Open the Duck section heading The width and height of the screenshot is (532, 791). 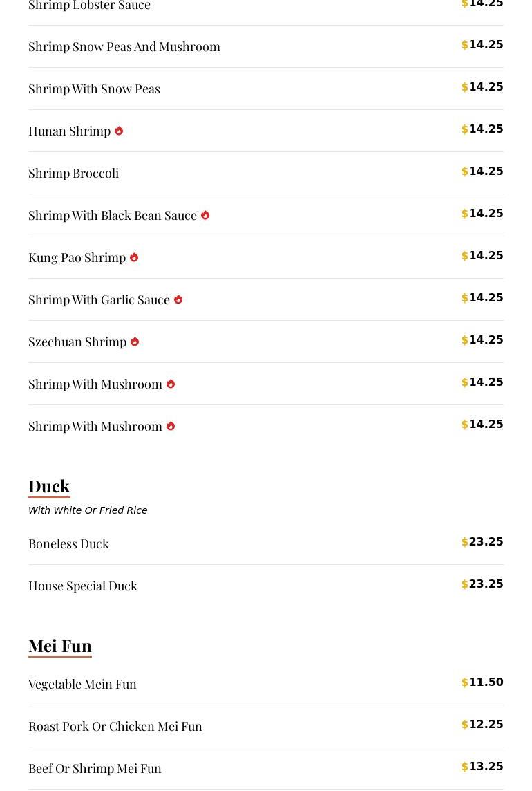tap(49, 486)
